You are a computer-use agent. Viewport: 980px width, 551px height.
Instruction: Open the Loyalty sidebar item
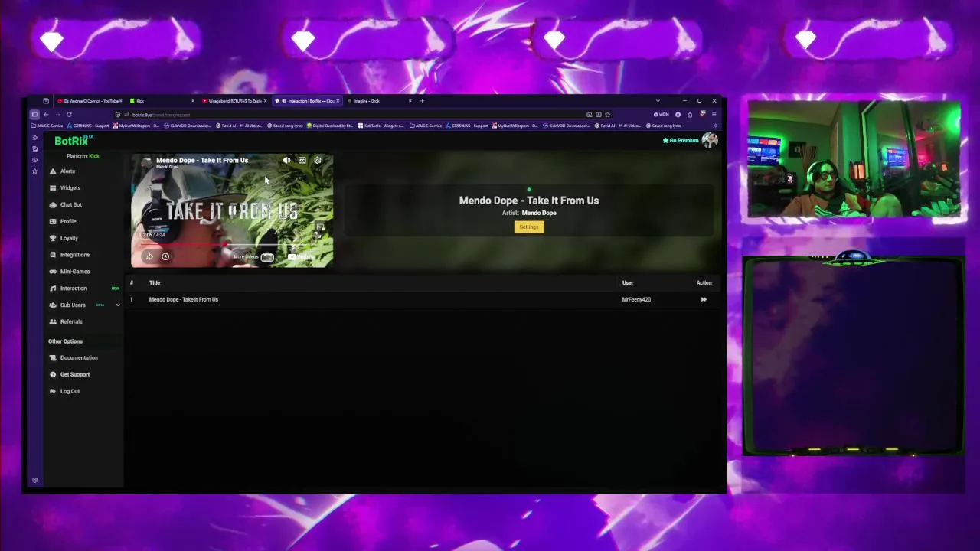[69, 238]
